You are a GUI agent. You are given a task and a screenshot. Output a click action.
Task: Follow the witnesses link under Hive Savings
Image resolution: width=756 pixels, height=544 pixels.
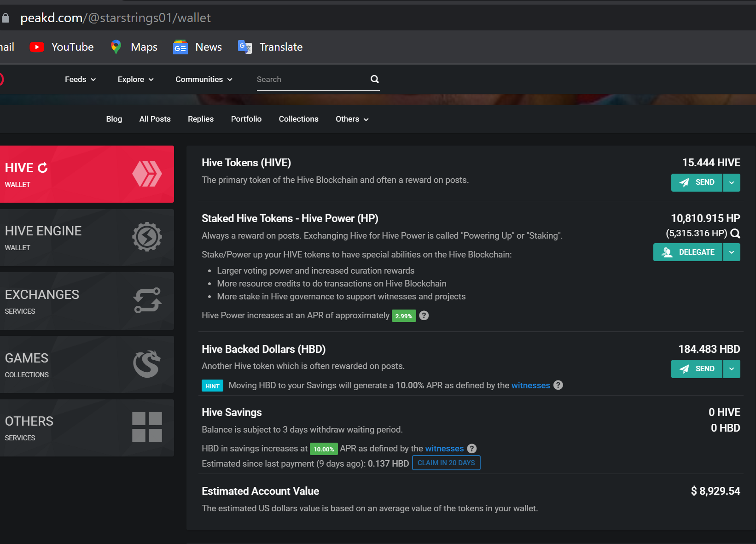coord(444,449)
